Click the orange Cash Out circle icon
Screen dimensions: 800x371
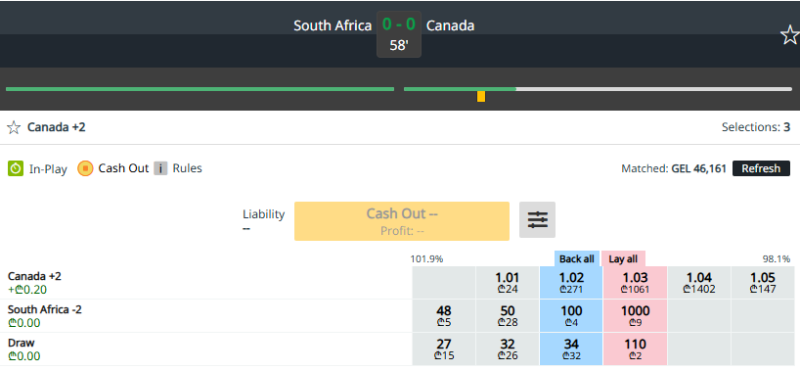tap(85, 168)
